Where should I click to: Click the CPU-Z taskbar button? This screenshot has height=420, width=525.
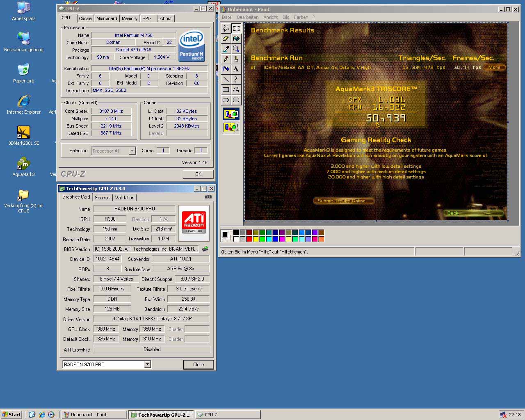pos(228,415)
